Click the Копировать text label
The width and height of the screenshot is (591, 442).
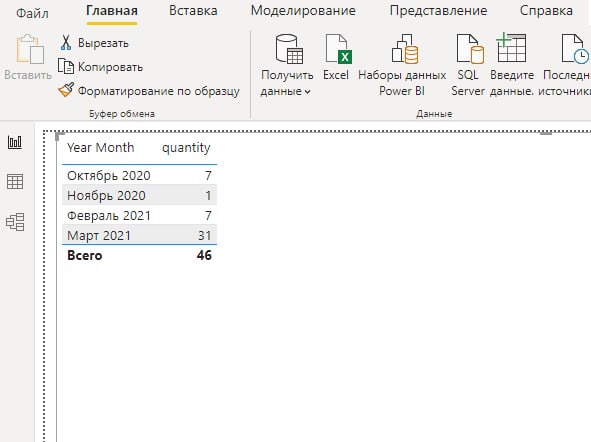(x=110, y=67)
